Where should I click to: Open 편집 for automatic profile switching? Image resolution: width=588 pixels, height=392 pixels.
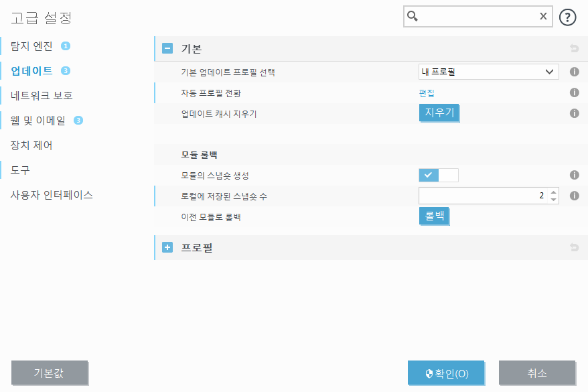point(426,92)
